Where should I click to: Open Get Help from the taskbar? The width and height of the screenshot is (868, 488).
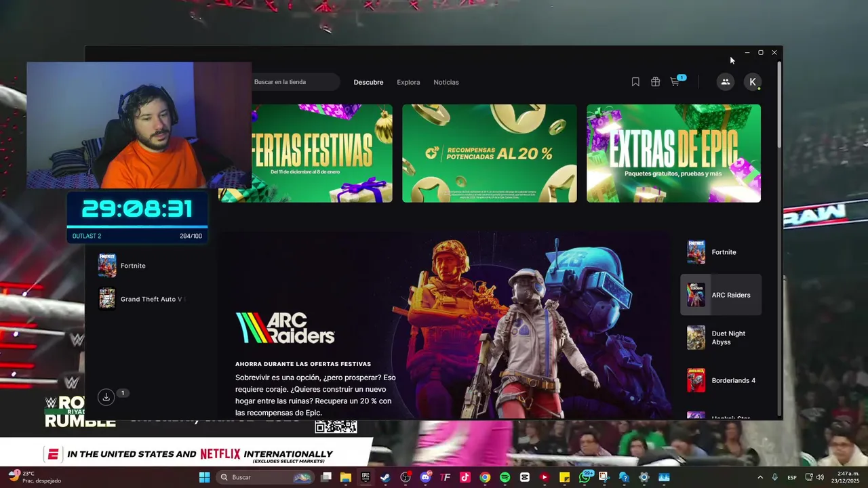pos(624,477)
